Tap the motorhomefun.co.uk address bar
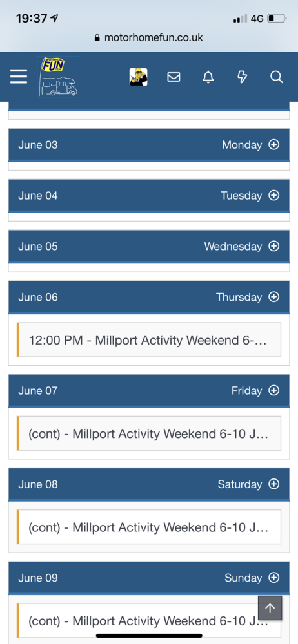This screenshot has height=644, width=298. click(x=149, y=38)
